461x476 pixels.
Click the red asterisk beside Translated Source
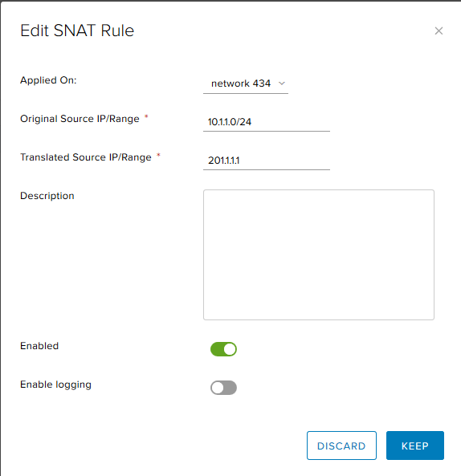pyautogui.click(x=158, y=155)
